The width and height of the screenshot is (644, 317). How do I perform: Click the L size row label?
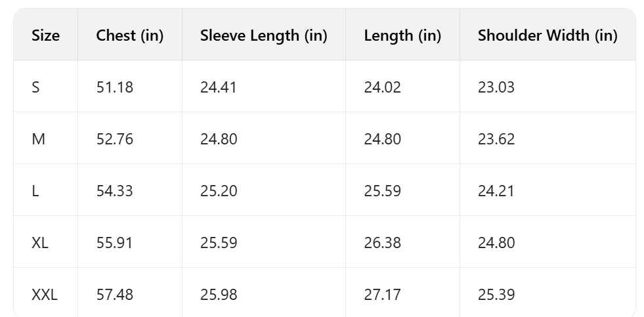pos(35,191)
